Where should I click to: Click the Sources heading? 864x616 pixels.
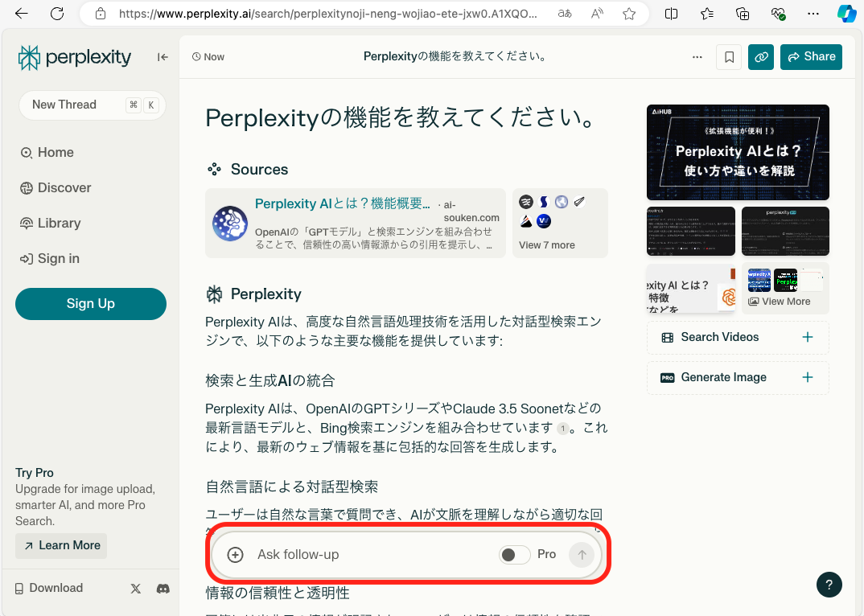click(x=259, y=170)
